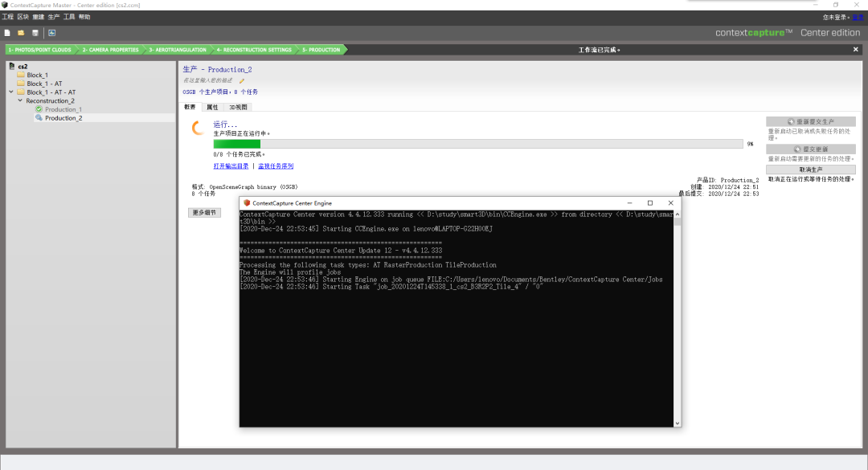The width and height of the screenshot is (868, 470).
Task: Switch to the 3D视图 tab
Action: pos(238,107)
